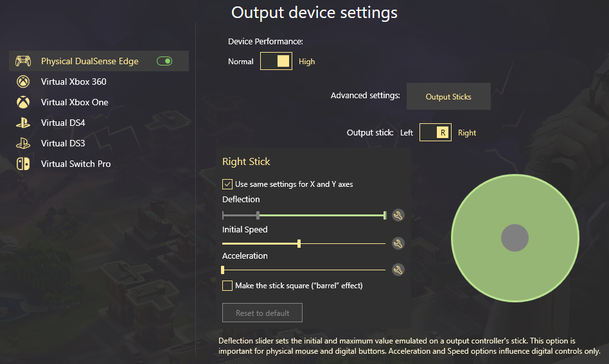This screenshot has width=609, height=364.
Task: Click the Virtual Xbox One logo icon
Action: point(23,102)
